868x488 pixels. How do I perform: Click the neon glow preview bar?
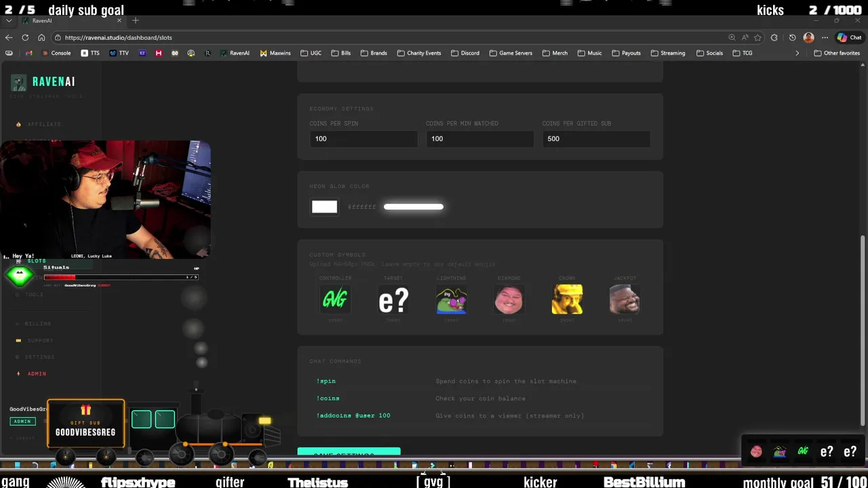coord(414,207)
